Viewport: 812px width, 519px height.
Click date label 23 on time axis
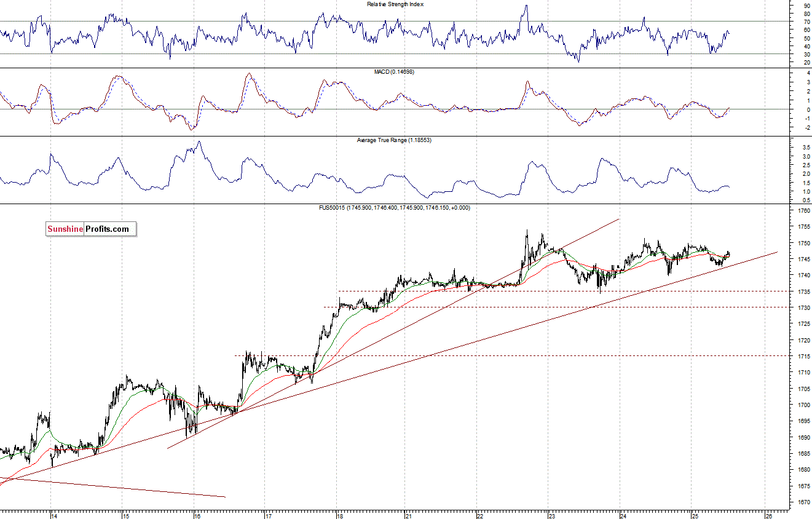coord(552,515)
